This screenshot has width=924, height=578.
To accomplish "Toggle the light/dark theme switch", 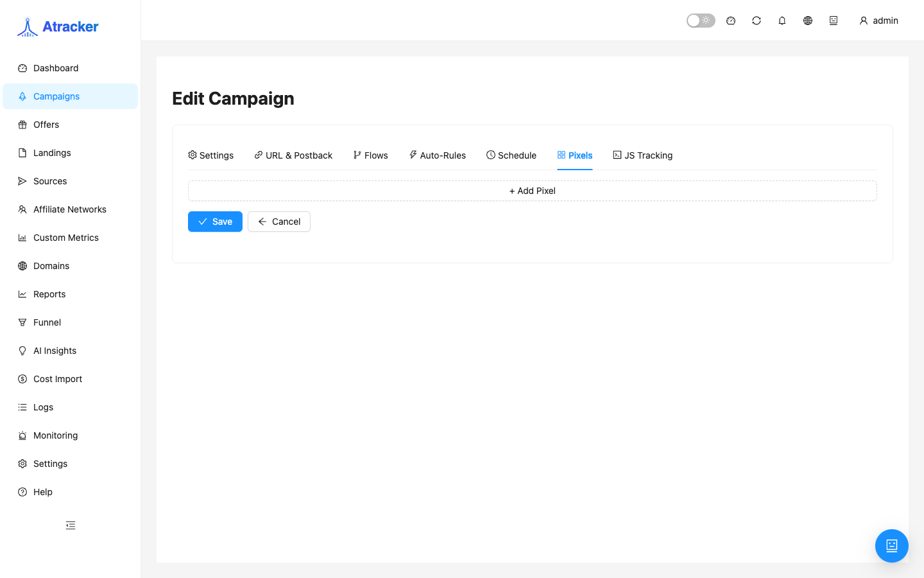I will 701,21.
